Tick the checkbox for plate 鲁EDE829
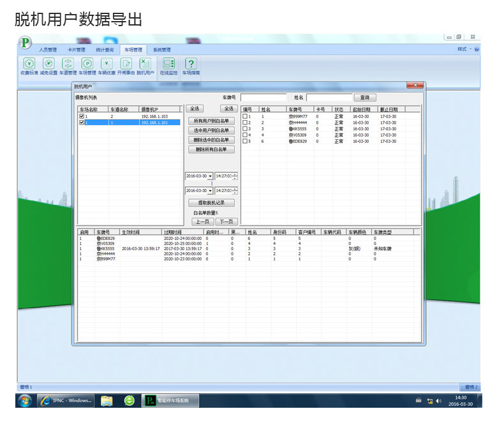Image resolution: width=504 pixels, height=432 pixels. pos(245,141)
